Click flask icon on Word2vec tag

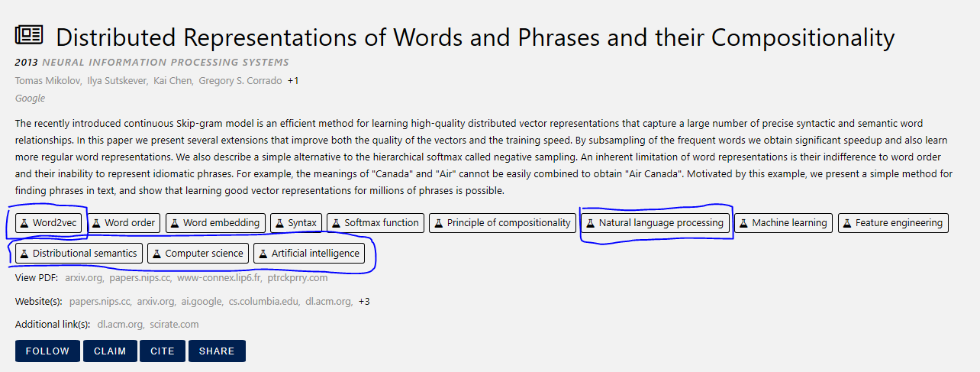tap(24, 223)
